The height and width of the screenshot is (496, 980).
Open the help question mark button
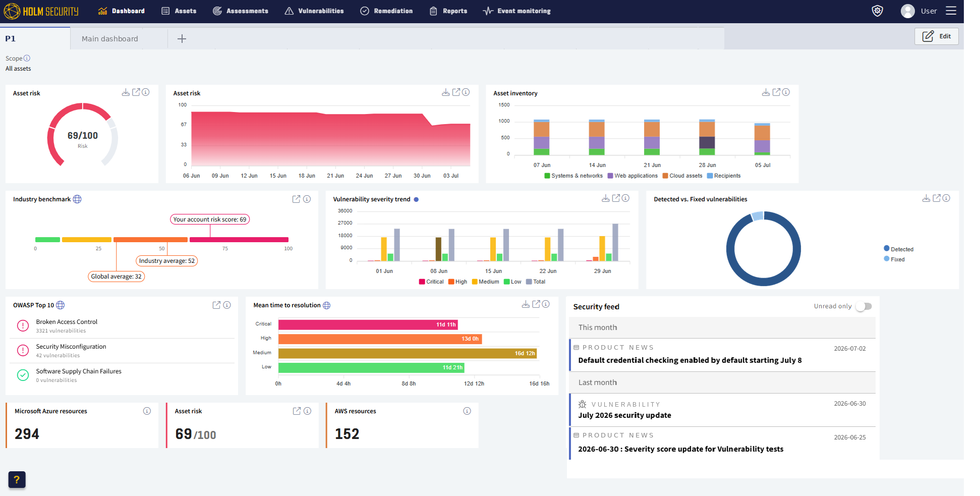(x=17, y=480)
